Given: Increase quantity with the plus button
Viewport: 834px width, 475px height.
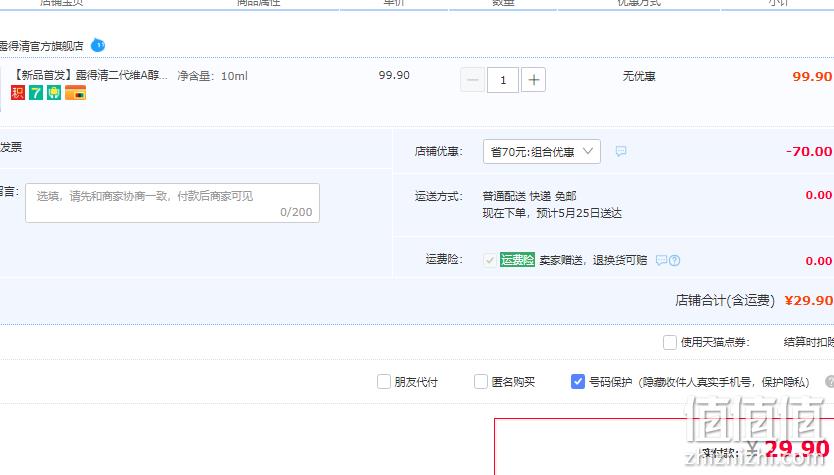Looking at the screenshot, I should click(533, 80).
